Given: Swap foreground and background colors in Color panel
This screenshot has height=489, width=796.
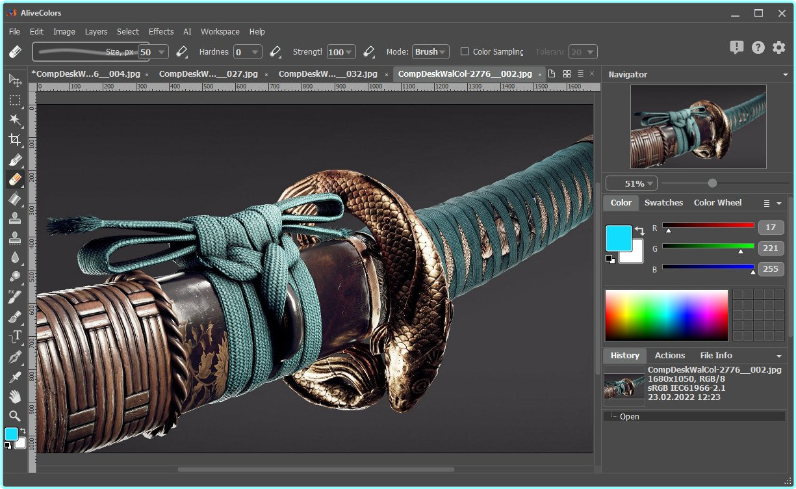Looking at the screenshot, I should tap(638, 231).
